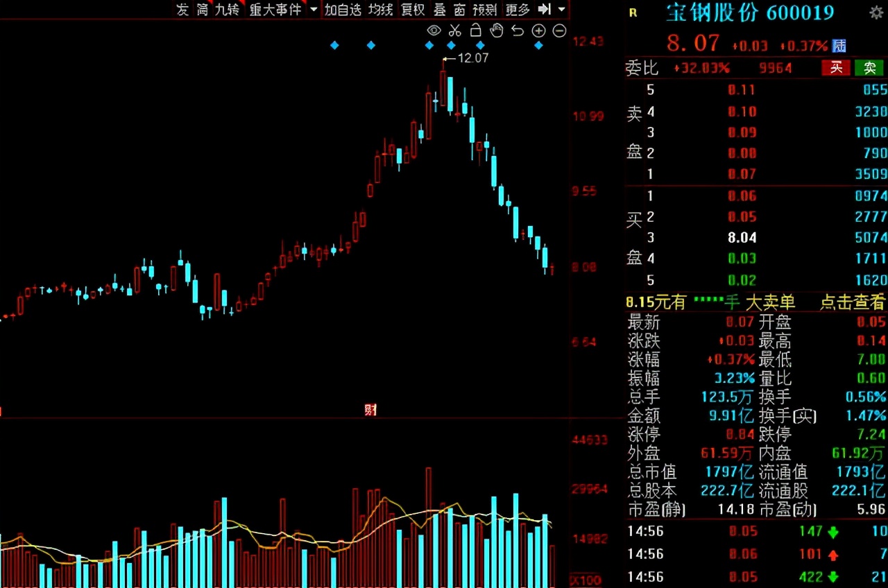Open the 重大事件 toolbar item
The width and height of the screenshot is (888, 588).
275,10
